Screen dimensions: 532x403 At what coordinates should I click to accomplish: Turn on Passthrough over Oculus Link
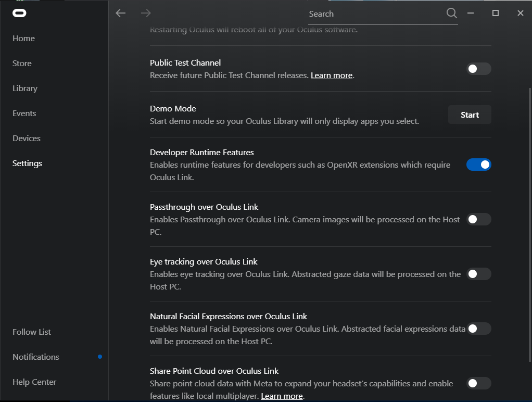[479, 220]
